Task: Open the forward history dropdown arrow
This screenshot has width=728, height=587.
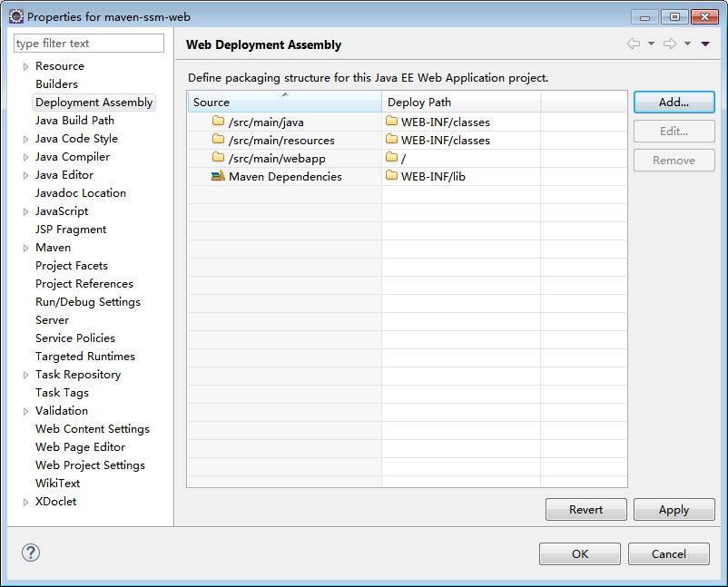Action: click(688, 44)
